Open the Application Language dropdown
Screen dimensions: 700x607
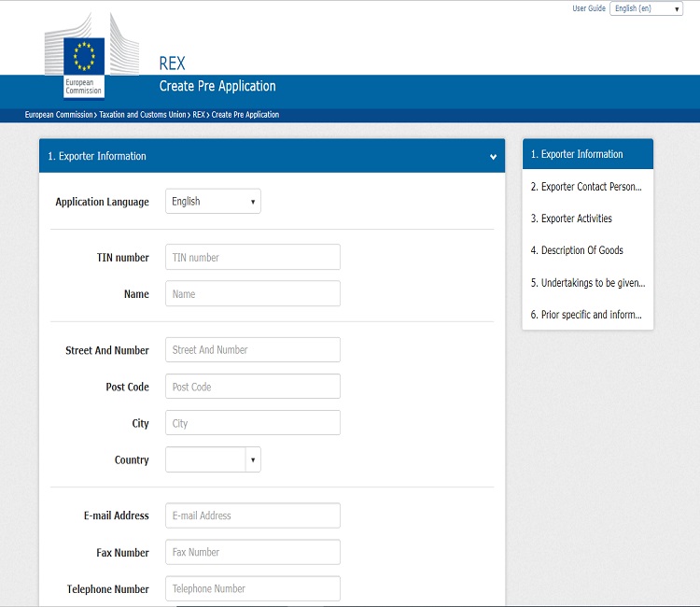[x=213, y=202]
